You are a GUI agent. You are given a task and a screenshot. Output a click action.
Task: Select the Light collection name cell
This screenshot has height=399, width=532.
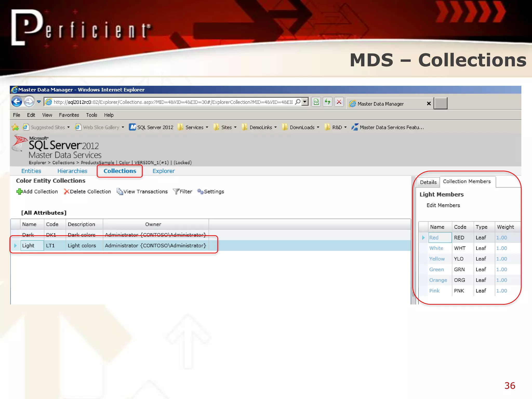pyautogui.click(x=32, y=245)
